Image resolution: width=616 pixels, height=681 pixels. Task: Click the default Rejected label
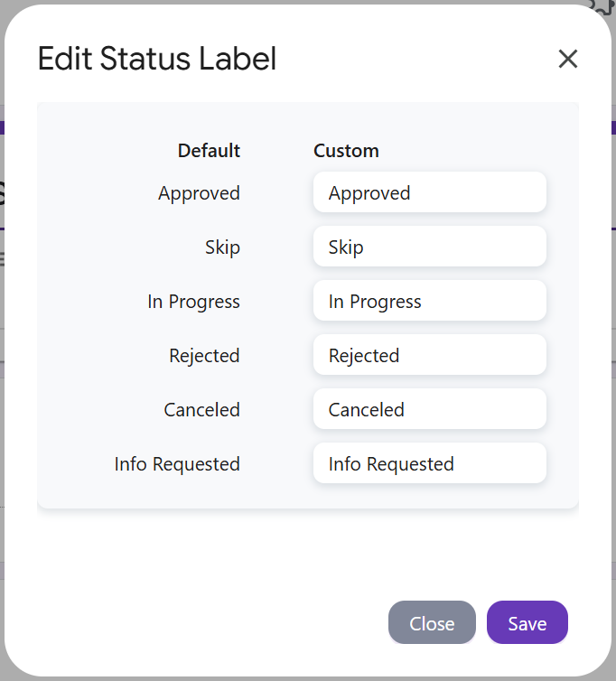[204, 356]
